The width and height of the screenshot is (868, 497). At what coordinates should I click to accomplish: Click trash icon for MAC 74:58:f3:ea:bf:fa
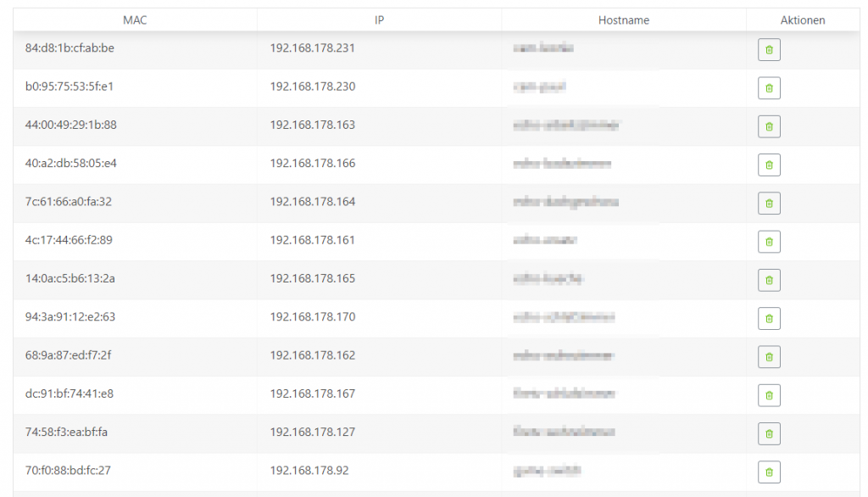(769, 434)
